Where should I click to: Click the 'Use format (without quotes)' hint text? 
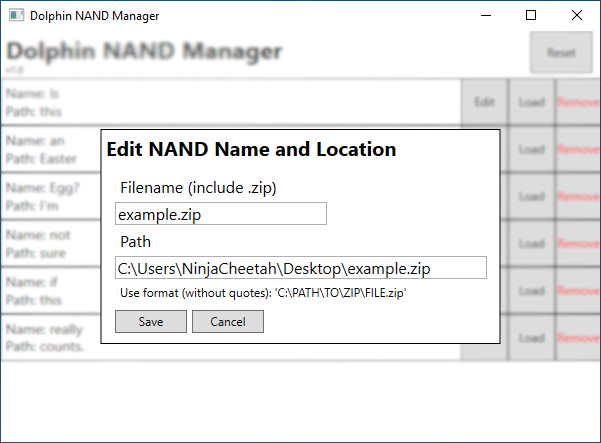[263, 293]
